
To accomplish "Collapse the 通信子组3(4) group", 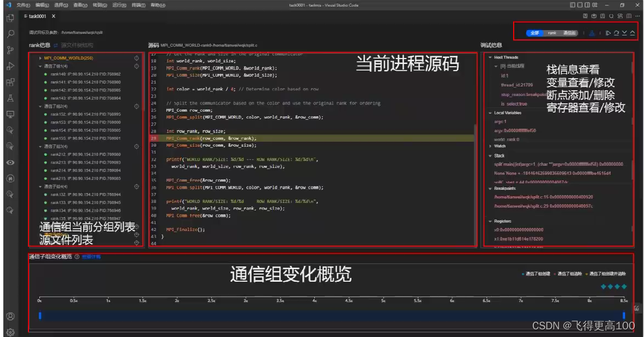I will coord(41,147).
